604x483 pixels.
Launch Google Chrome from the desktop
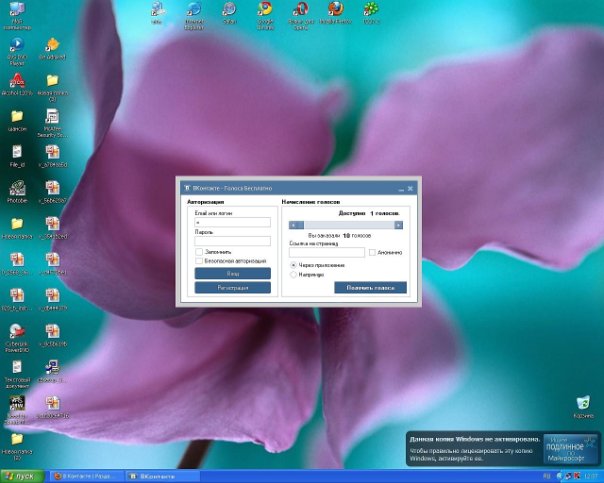pos(266,10)
